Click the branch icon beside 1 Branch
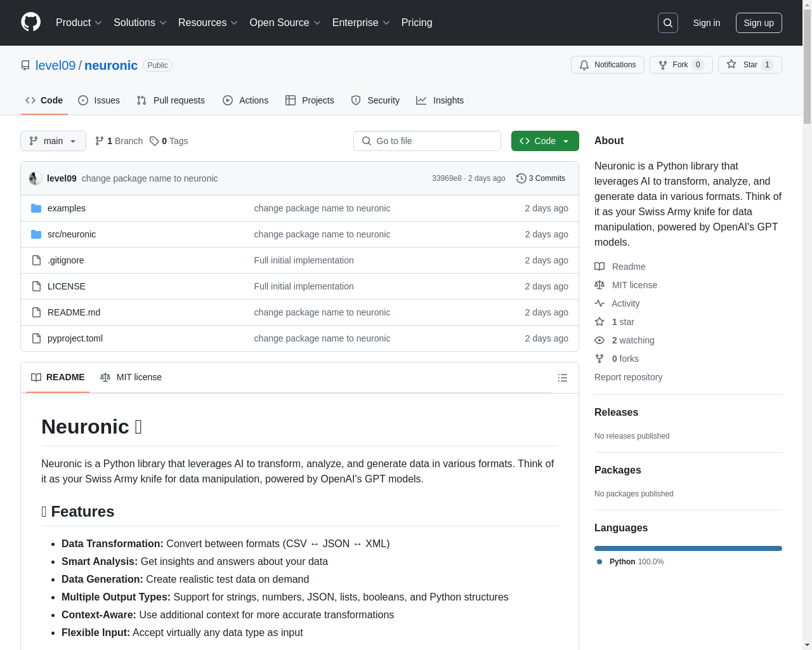 99,141
